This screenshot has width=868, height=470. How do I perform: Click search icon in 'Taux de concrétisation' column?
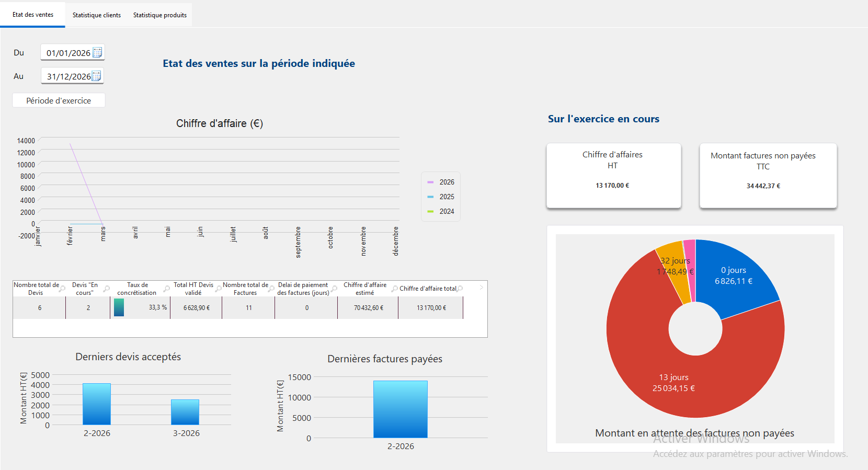pyautogui.click(x=167, y=289)
